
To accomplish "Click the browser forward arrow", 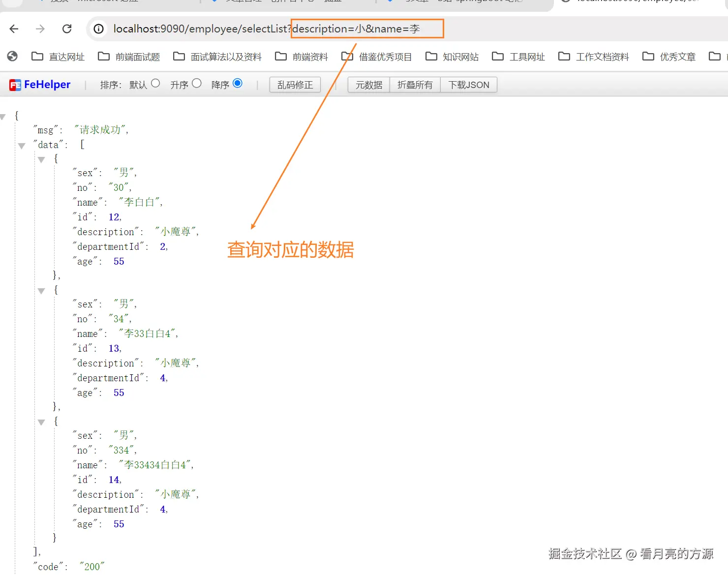I will (x=40, y=29).
